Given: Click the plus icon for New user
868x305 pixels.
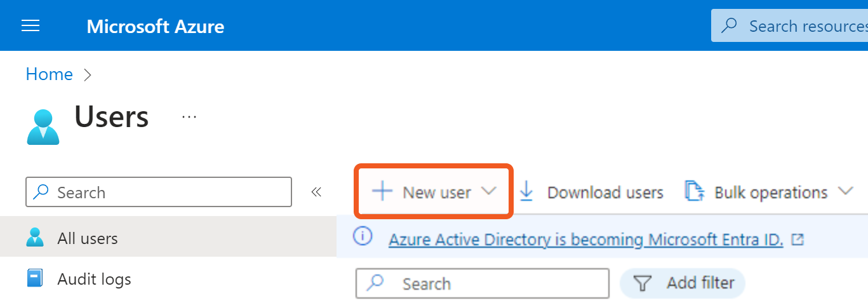Looking at the screenshot, I should pyautogui.click(x=382, y=192).
